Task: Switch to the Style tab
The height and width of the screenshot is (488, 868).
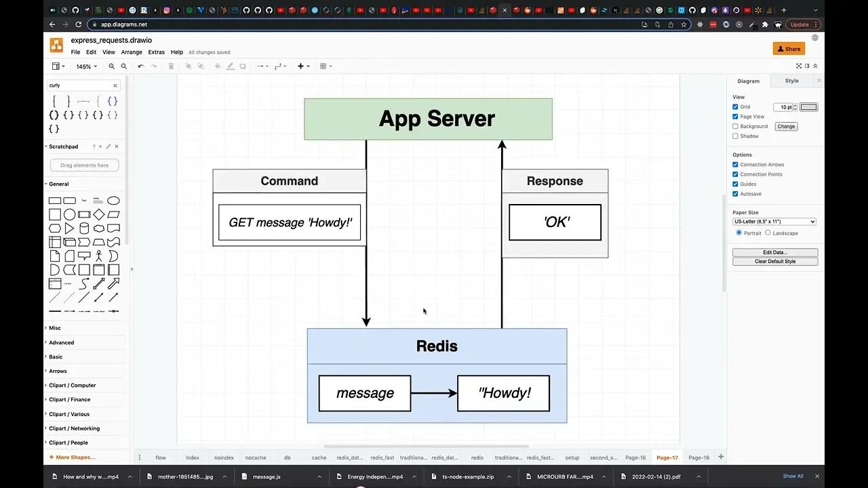Action: pos(791,81)
